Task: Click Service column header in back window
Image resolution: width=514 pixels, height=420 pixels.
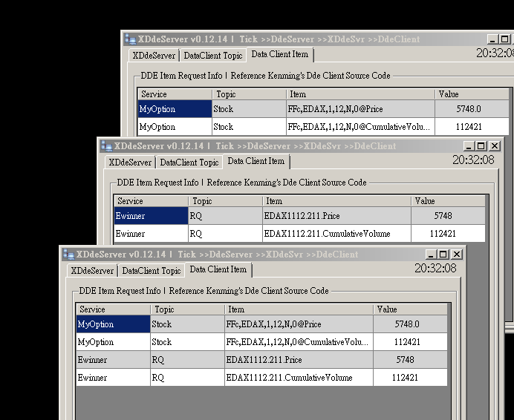Action: tap(175, 94)
